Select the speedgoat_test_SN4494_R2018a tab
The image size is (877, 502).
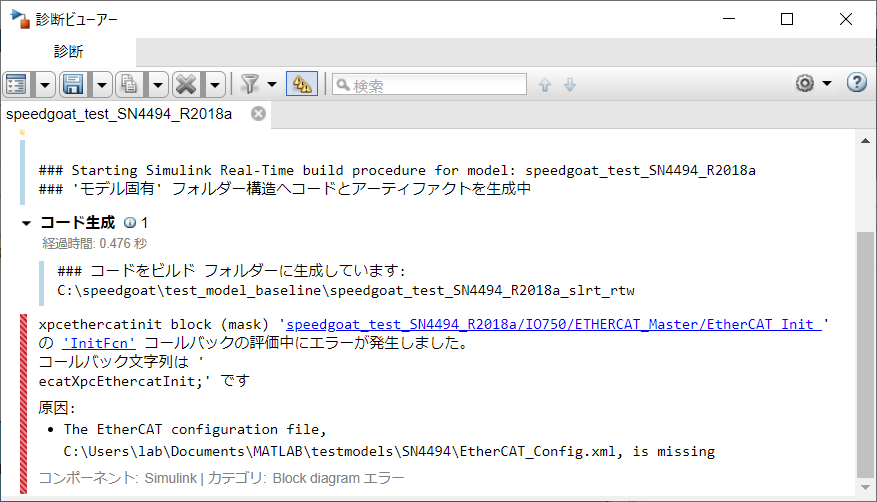click(x=119, y=114)
